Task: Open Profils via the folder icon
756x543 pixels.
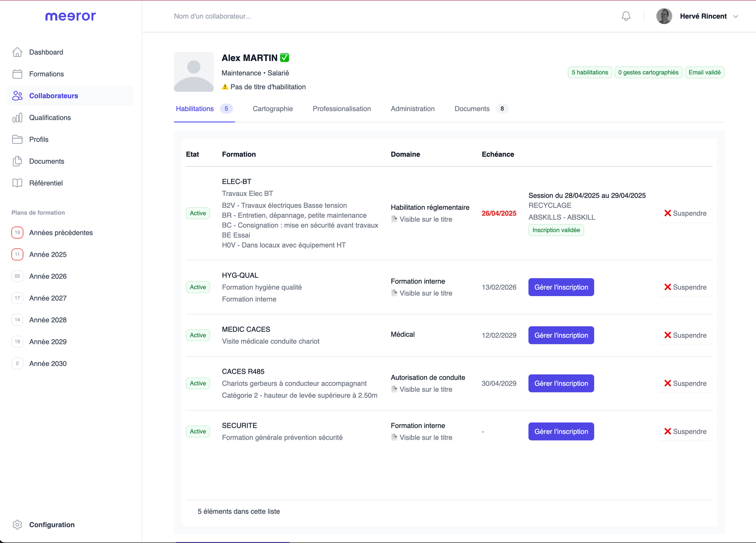Action: tap(17, 139)
